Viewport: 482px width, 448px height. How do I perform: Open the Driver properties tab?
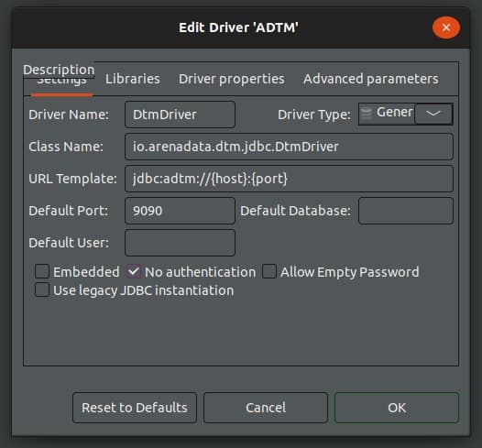(232, 79)
